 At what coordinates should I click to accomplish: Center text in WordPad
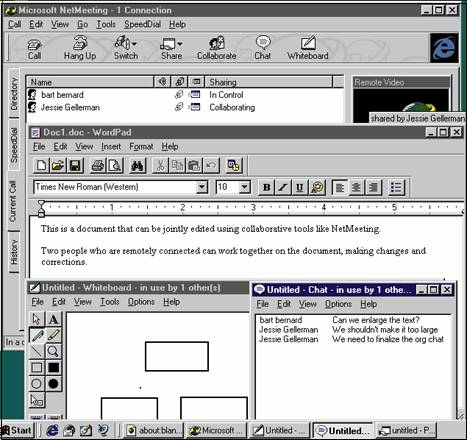click(x=356, y=187)
